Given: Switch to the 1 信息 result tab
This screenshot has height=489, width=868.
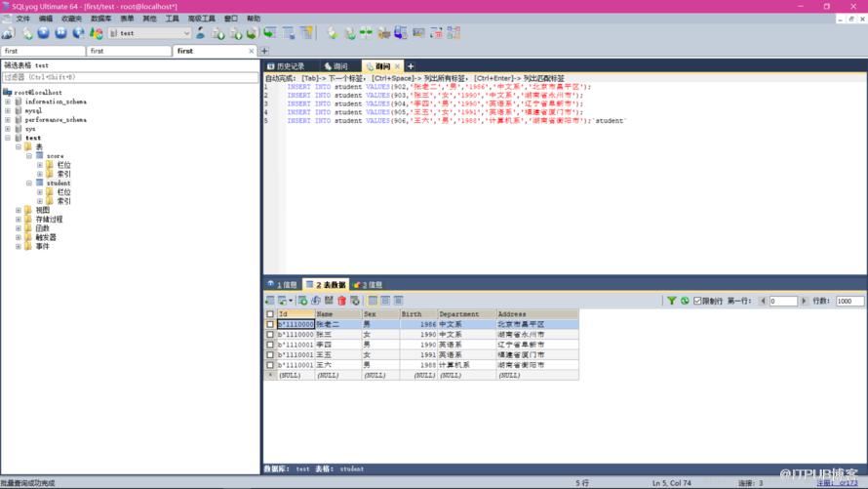Looking at the screenshot, I should coord(282,285).
